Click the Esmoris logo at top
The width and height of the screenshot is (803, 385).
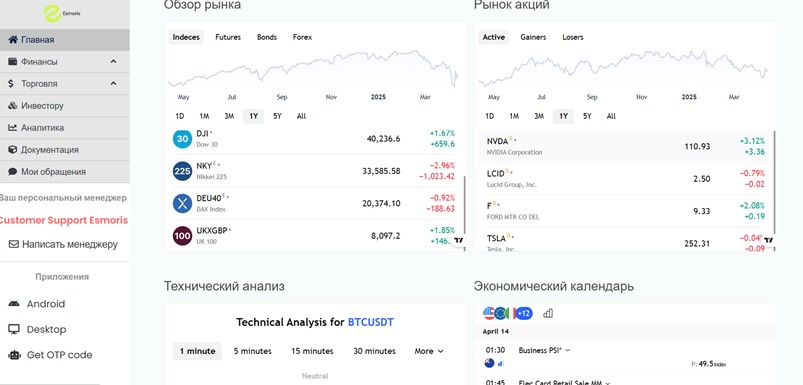(x=61, y=14)
